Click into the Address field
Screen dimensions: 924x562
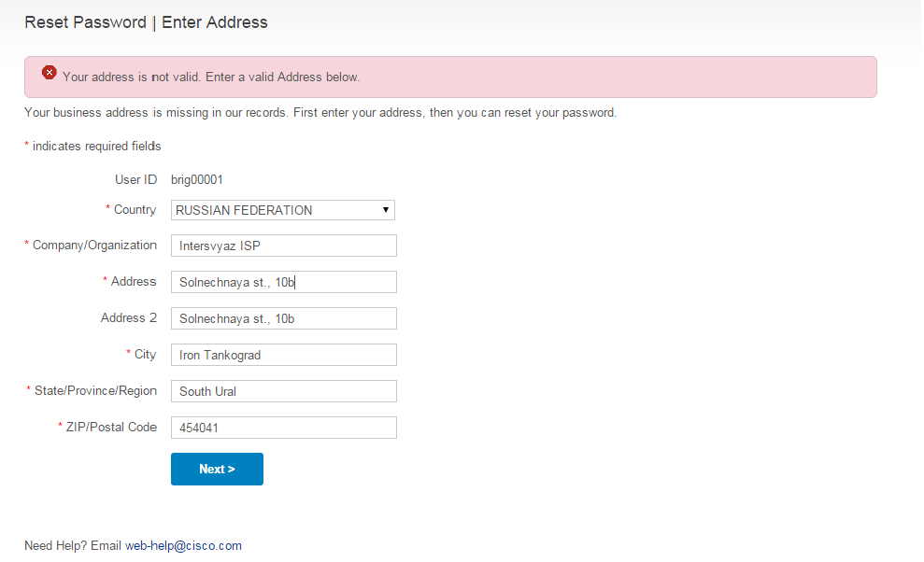(x=283, y=282)
